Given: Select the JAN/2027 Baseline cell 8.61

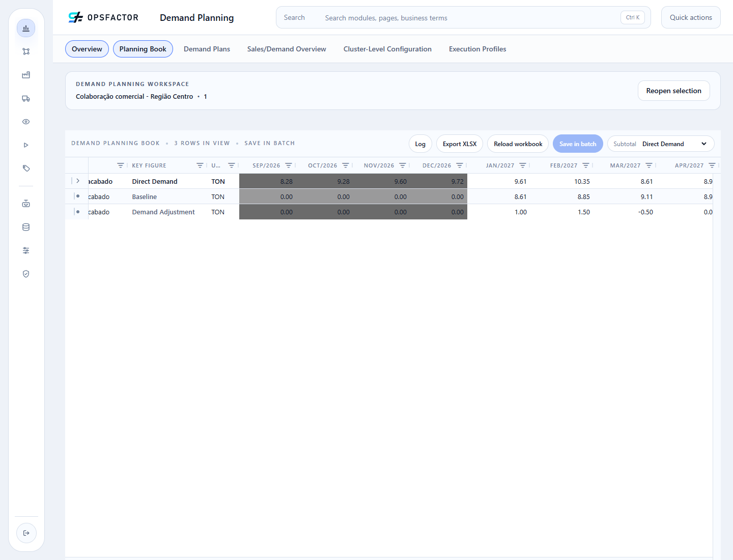Looking at the screenshot, I should click(x=499, y=197).
